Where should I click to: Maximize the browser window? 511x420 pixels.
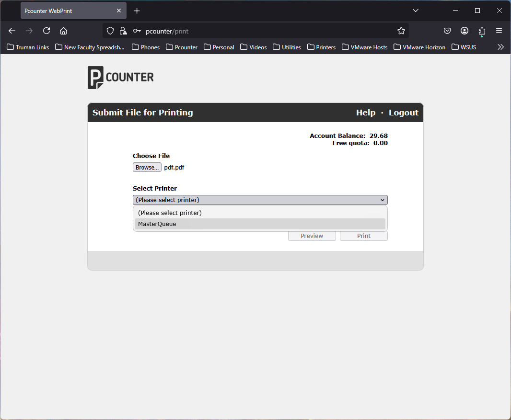(477, 11)
